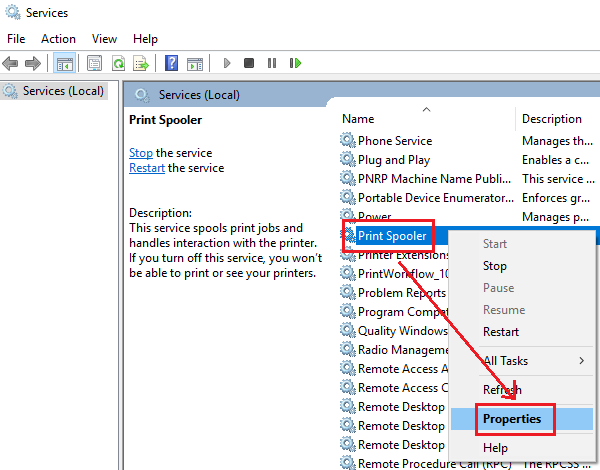Click 'Enforces gr...' description cell
600x470 pixels.
[556, 198]
